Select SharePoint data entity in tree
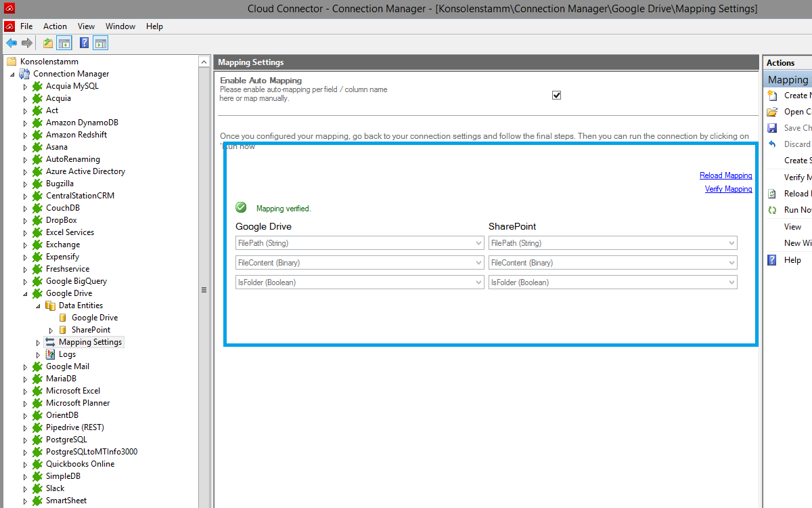812x508 pixels. pos(91,330)
